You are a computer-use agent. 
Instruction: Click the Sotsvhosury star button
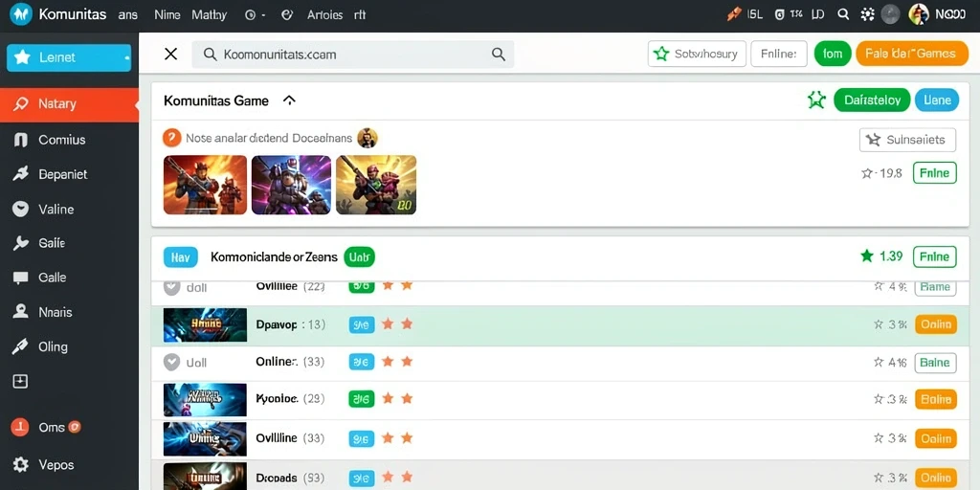pos(697,54)
